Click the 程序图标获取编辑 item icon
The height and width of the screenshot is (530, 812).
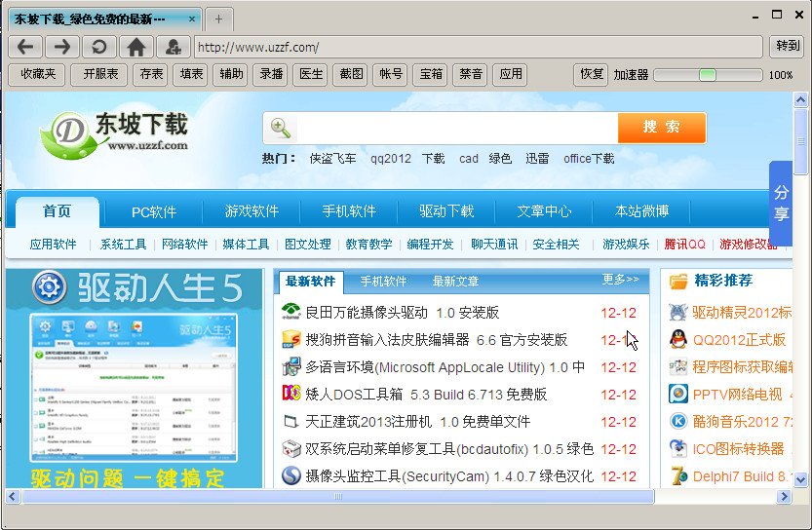point(677,366)
